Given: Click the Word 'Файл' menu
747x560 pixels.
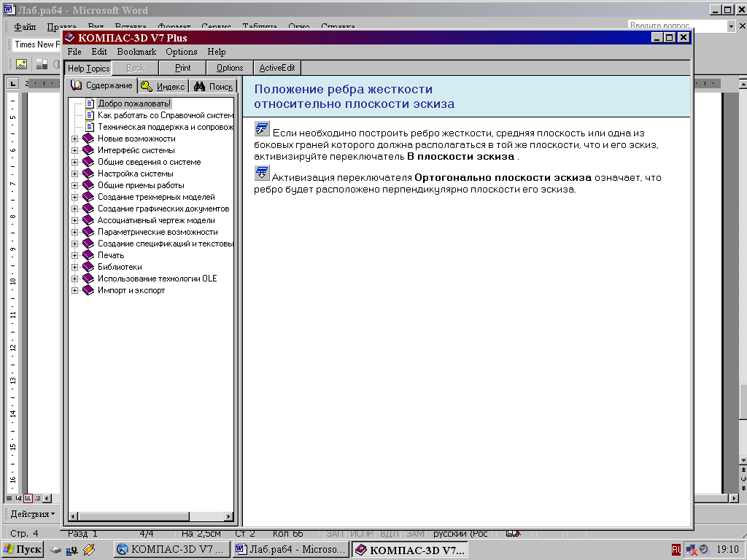Looking at the screenshot, I should 25,27.
